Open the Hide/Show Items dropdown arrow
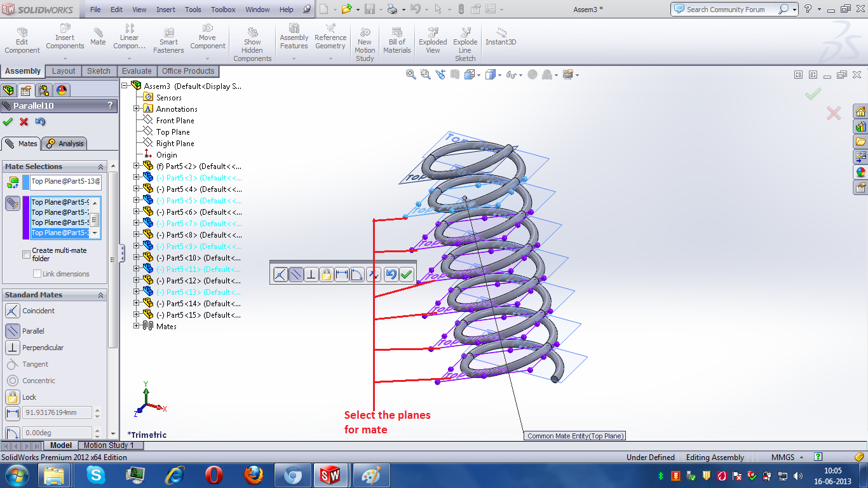Image resolution: width=868 pixels, height=488 pixels. click(520, 75)
